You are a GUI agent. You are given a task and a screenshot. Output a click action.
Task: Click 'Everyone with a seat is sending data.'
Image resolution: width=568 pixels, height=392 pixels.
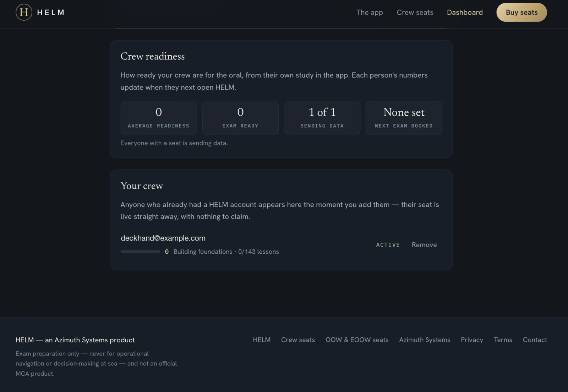click(174, 143)
